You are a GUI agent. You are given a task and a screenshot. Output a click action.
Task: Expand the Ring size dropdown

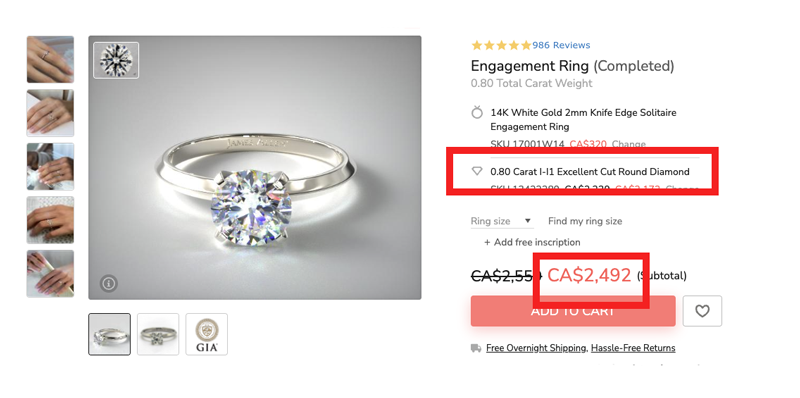(x=502, y=221)
